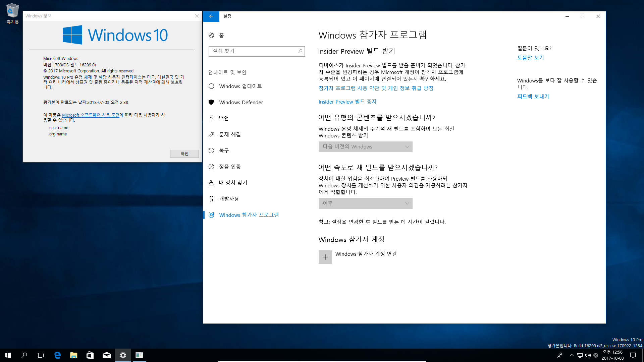Screen dimensions: 644x362
Task: Click the magnifier icon in settings search box
Action: 300,51
